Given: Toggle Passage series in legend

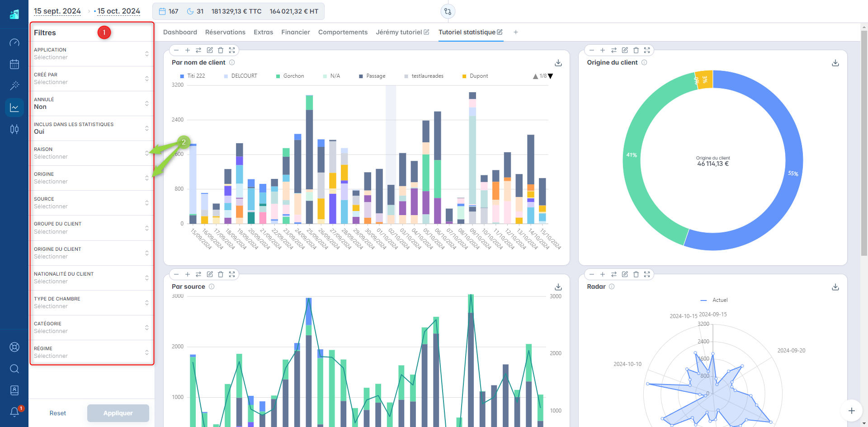Looking at the screenshot, I should (x=372, y=76).
